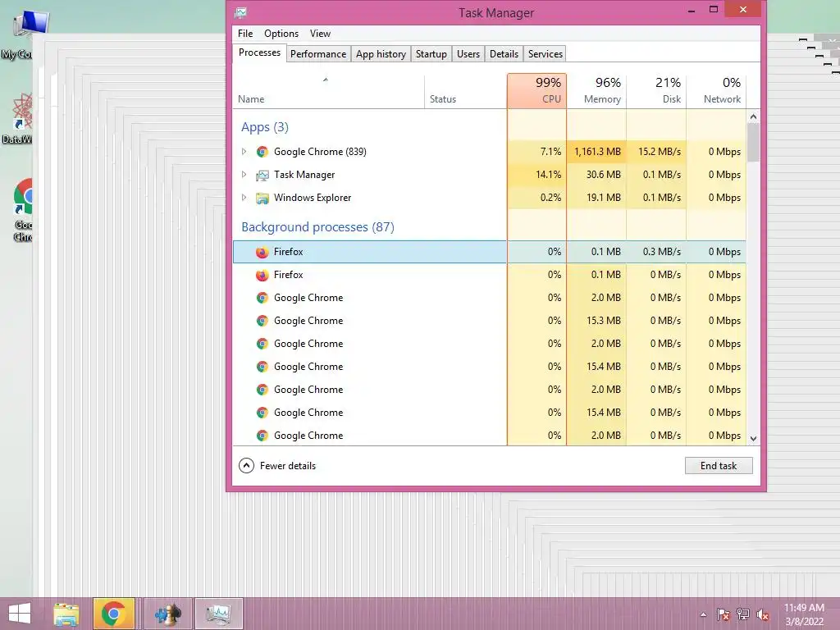Collapse view with Fewer details
This screenshot has width=840, height=630.
(x=277, y=466)
